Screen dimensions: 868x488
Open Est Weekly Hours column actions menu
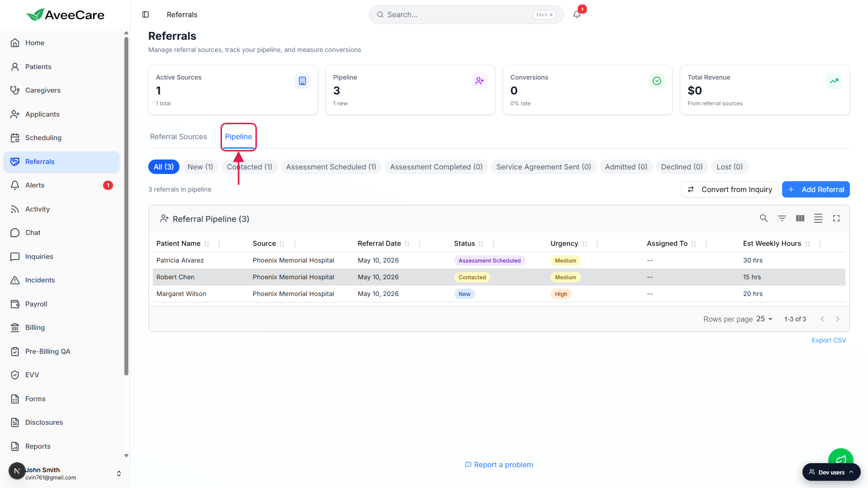point(820,244)
